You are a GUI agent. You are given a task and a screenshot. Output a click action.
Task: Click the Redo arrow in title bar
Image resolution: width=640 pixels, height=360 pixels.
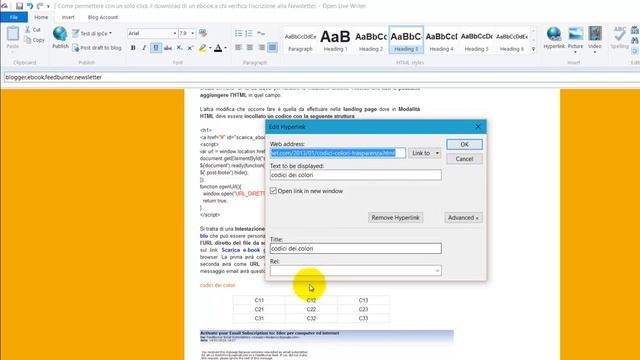pos(40,6)
